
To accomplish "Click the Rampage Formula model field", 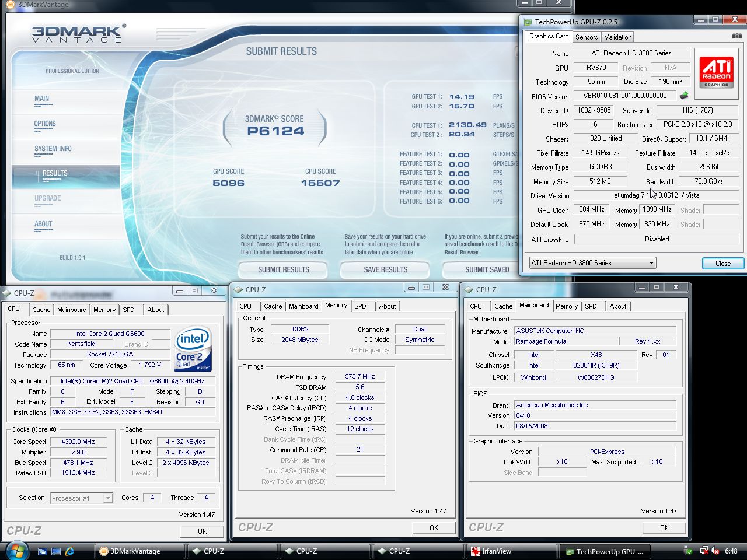I will pos(565,341).
